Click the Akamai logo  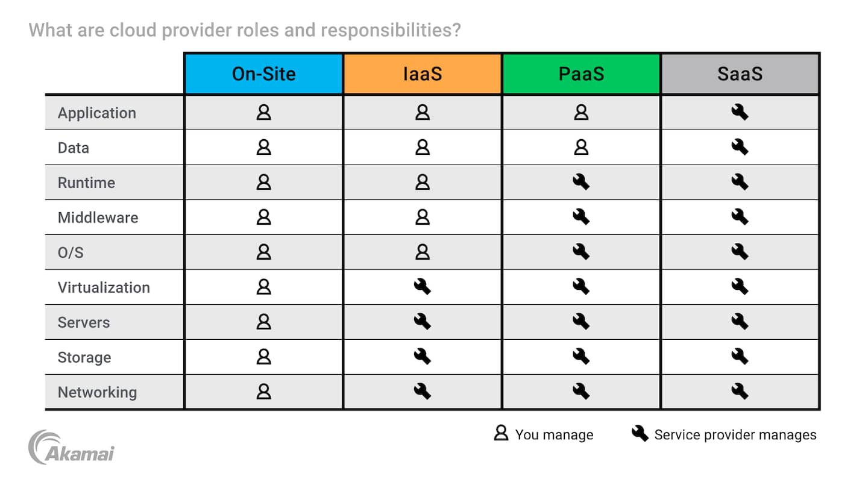coord(71,448)
